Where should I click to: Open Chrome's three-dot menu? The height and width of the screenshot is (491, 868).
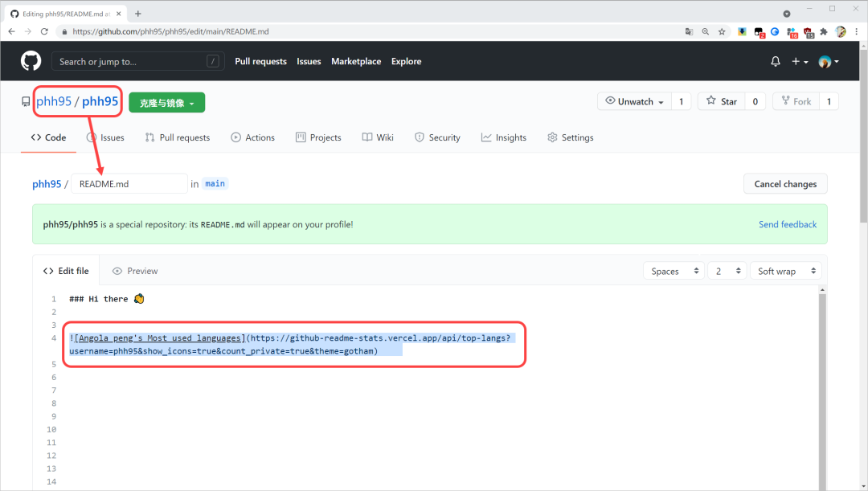tap(856, 31)
